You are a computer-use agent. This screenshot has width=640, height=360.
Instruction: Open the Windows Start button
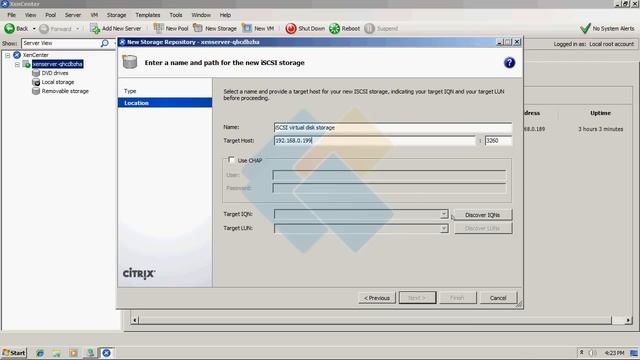[14, 353]
